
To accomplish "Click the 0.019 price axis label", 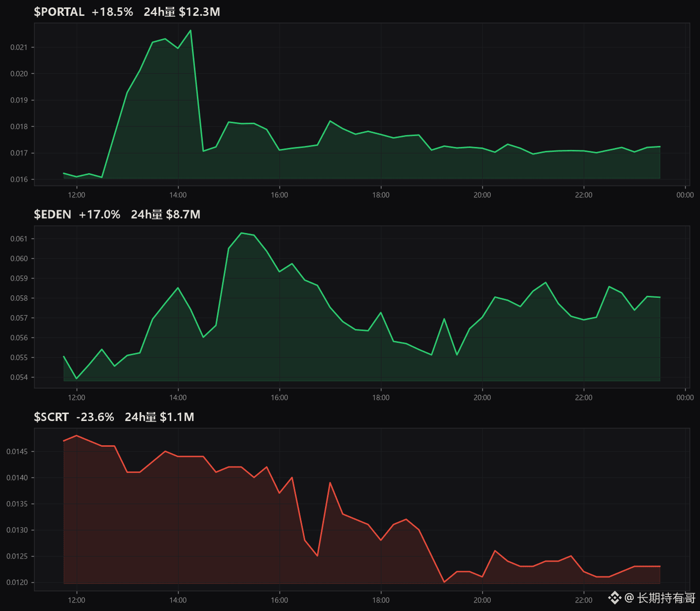I will click(x=19, y=100).
